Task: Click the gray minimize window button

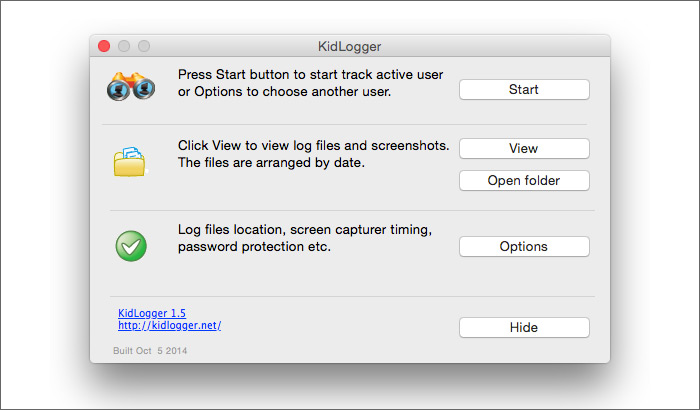Action: coord(124,46)
